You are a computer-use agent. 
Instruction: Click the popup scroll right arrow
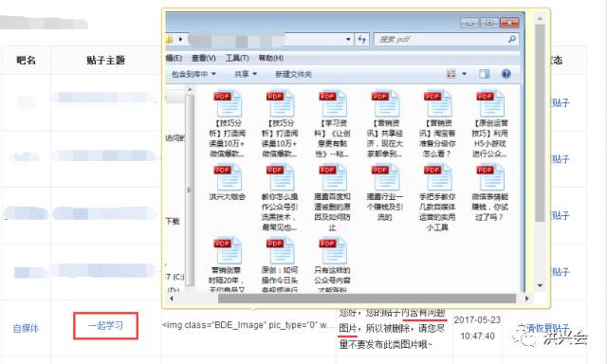tap(526, 299)
